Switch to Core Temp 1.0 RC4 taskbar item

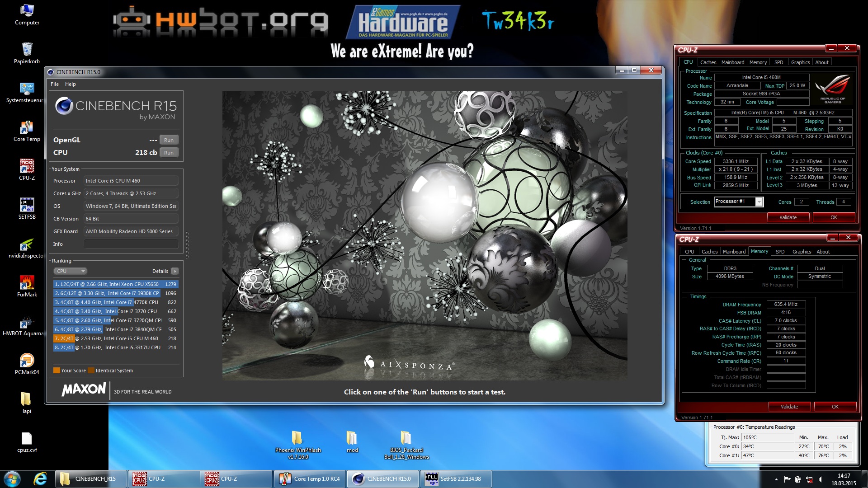[x=310, y=479]
